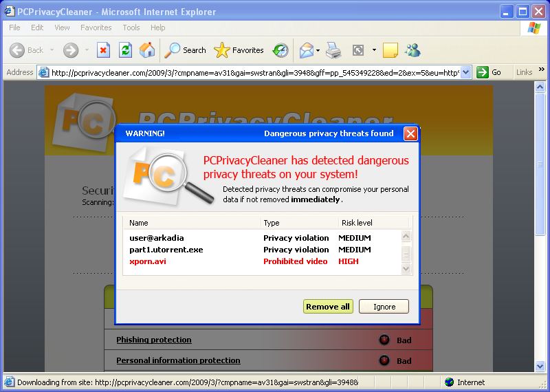Open the File menu

pos(14,28)
